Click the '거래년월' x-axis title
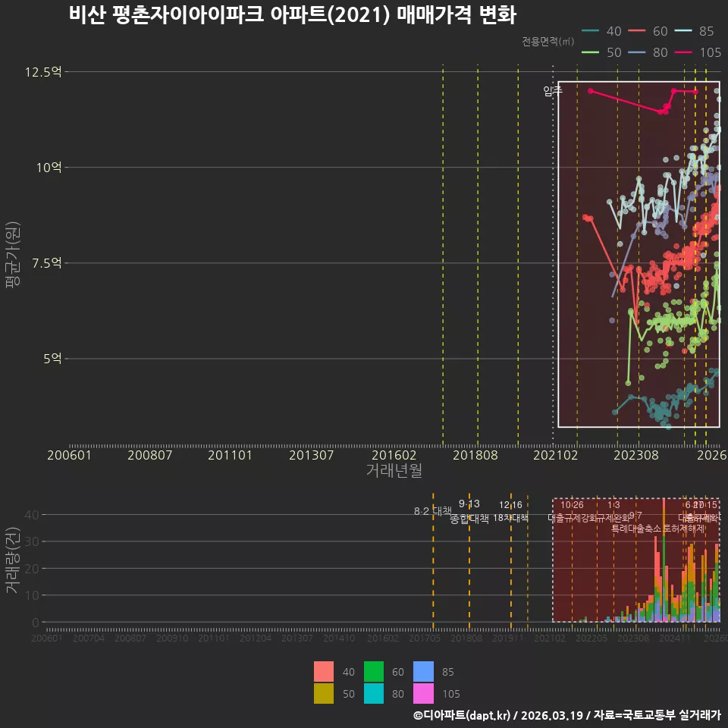Screen dimensions: 728x728 394,470
